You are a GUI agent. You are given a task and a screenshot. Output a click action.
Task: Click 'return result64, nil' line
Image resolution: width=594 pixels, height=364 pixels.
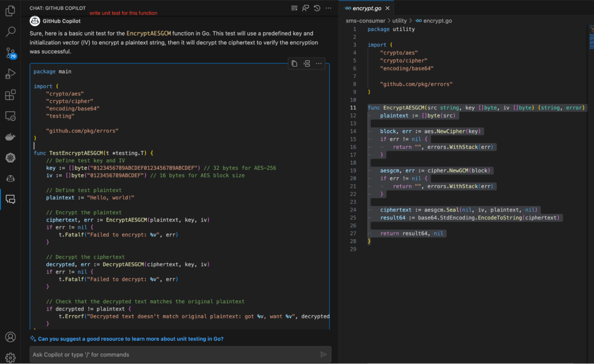coord(411,234)
